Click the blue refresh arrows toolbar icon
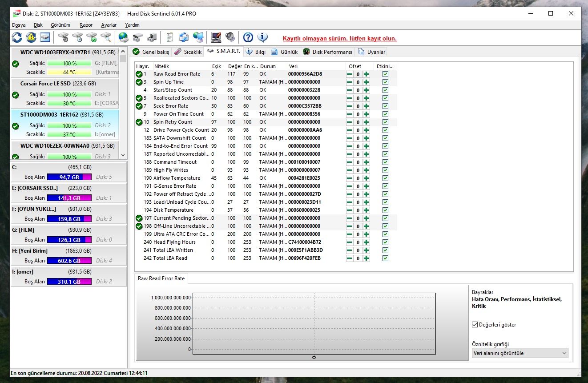 click(x=17, y=37)
